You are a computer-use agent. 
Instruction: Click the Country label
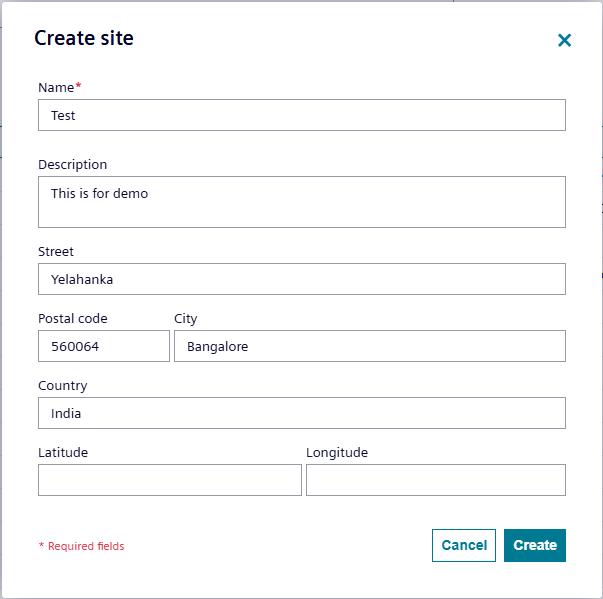[x=62, y=386]
